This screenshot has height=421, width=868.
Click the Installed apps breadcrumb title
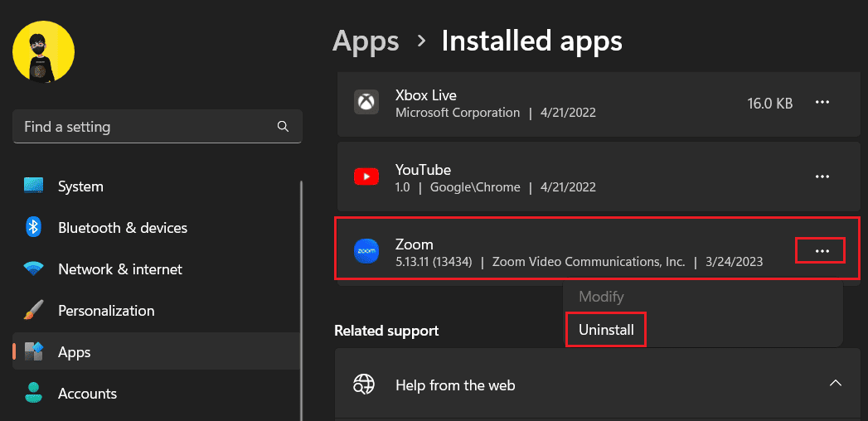click(x=531, y=41)
